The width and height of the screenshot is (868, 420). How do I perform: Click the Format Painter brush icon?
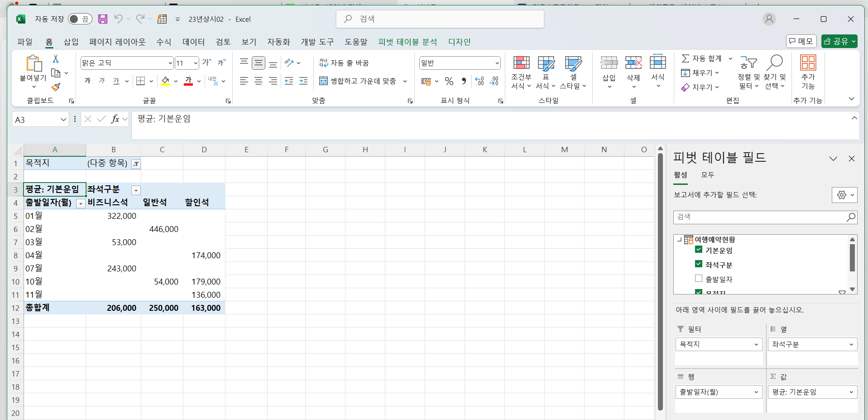pyautogui.click(x=56, y=87)
